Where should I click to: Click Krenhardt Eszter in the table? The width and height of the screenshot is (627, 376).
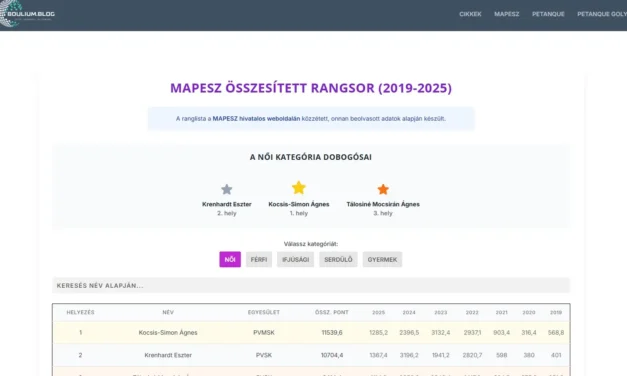click(168, 355)
